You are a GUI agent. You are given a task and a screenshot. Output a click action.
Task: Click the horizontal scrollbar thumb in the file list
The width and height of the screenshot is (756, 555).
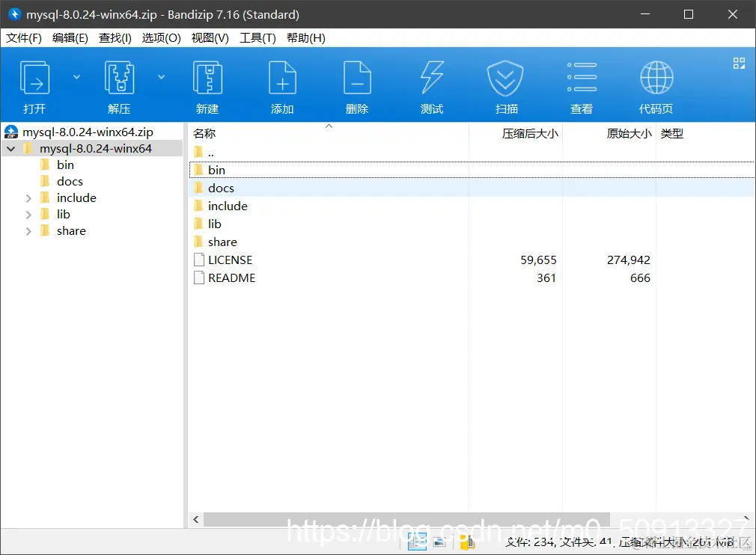tap(406, 519)
